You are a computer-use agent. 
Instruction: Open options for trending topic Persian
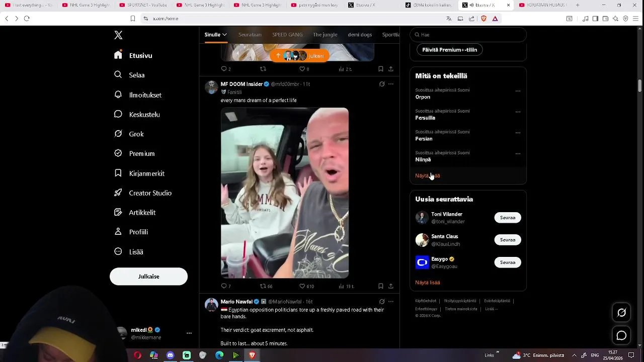tap(518, 133)
